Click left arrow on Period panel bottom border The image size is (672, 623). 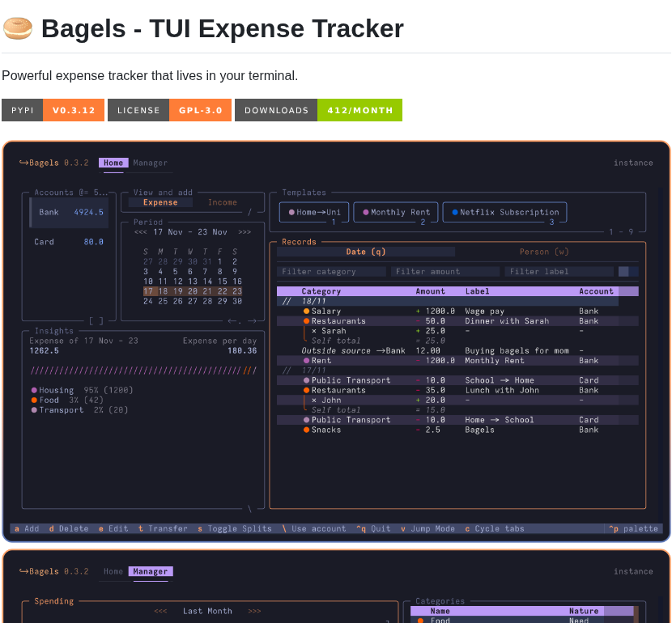tap(232, 320)
